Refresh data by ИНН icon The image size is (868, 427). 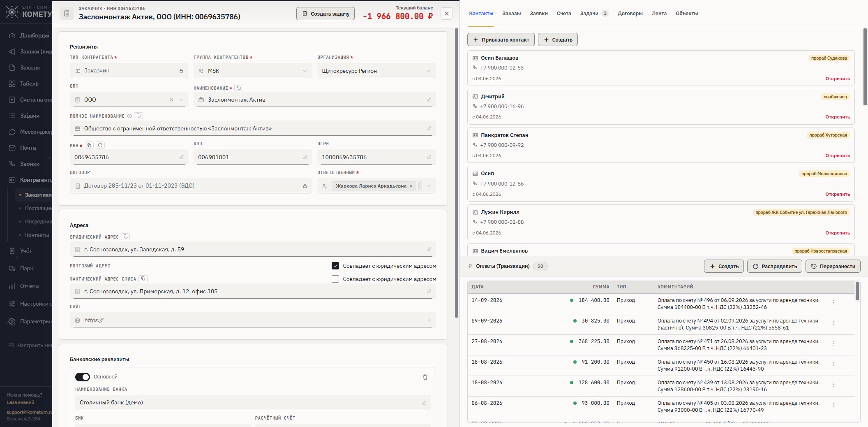(x=100, y=145)
